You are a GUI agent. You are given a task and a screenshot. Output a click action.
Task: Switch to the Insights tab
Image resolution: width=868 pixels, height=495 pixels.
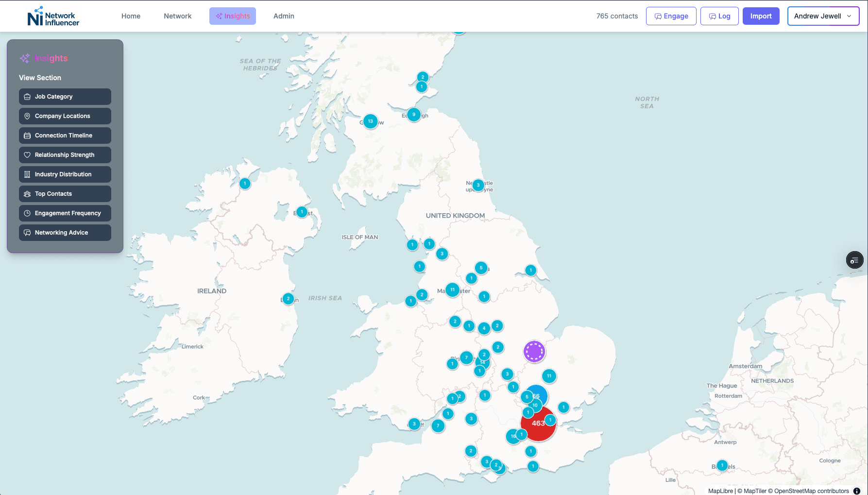coord(232,16)
